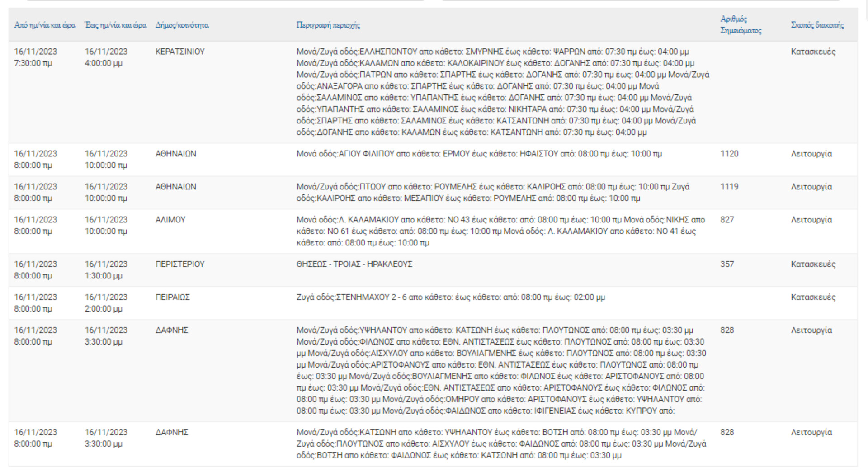
Task: Click the ΘΗΣΕΩΣ - ΤΡΟΙΑΣ - ΗΡΑΚΛΕΟΥΣ description
Action: click(x=354, y=264)
